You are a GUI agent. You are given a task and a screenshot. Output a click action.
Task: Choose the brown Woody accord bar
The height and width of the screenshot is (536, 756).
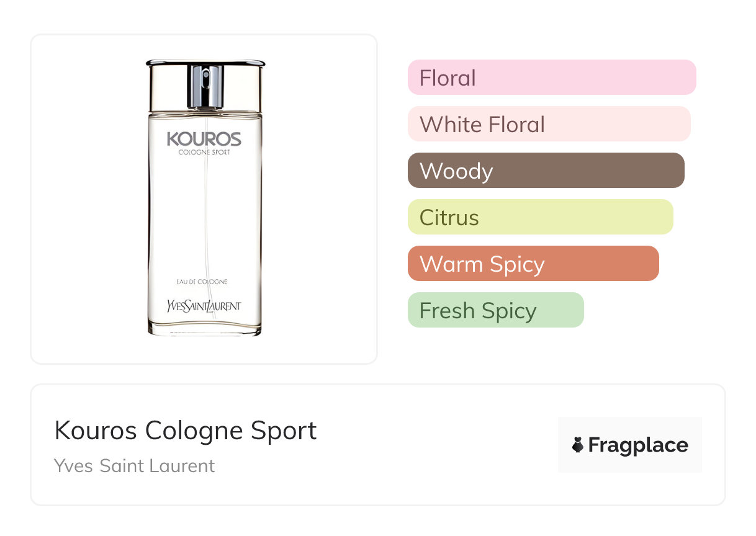pyautogui.click(x=546, y=171)
